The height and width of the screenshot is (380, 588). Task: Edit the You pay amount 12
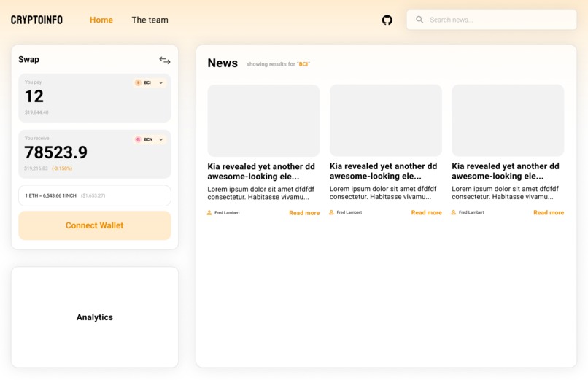[34, 96]
